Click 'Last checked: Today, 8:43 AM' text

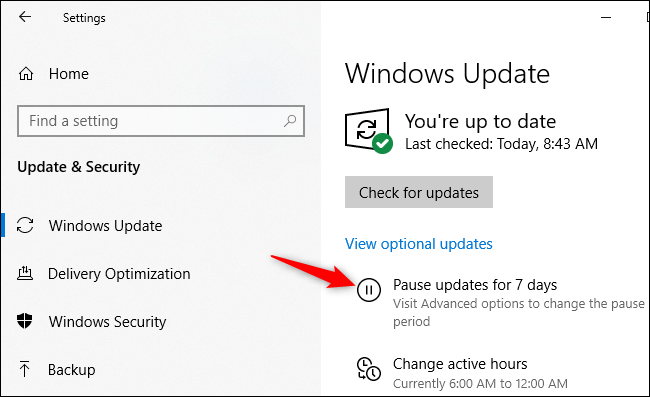click(x=501, y=144)
